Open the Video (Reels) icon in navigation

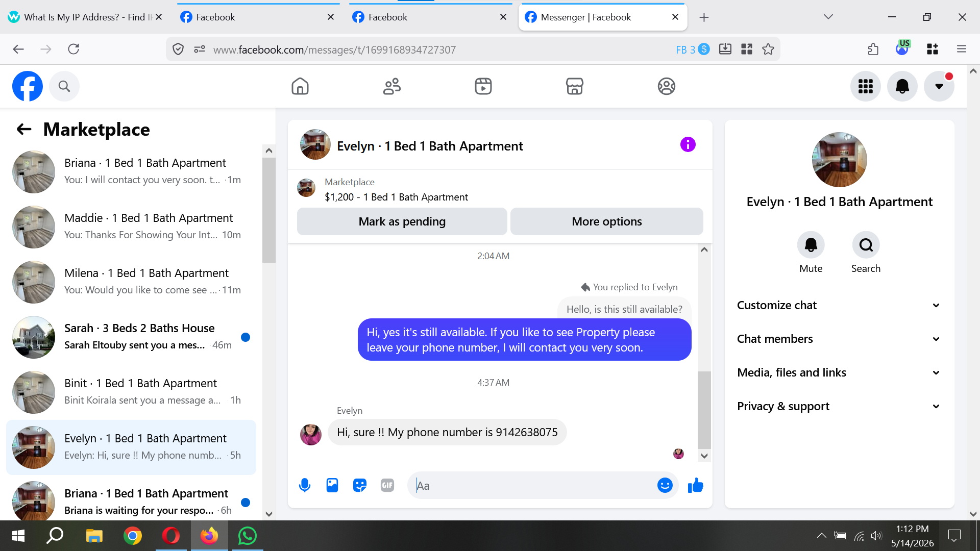tap(483, 86)
